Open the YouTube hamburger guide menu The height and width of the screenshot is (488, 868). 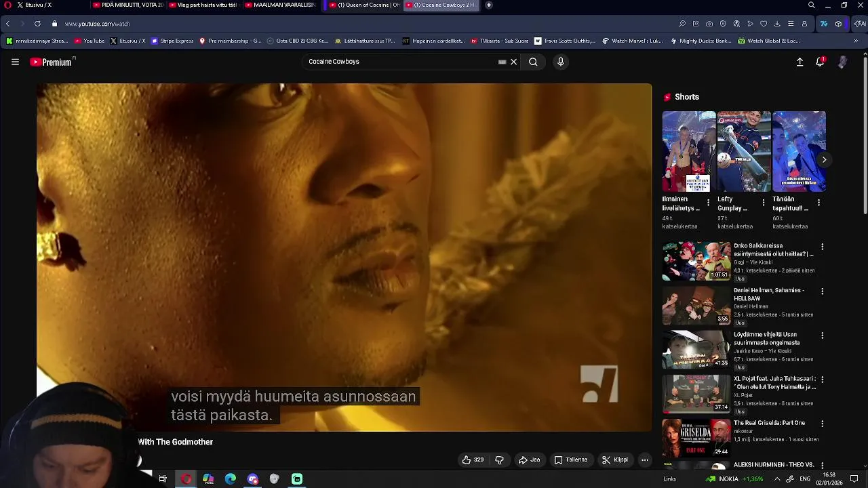15,62
